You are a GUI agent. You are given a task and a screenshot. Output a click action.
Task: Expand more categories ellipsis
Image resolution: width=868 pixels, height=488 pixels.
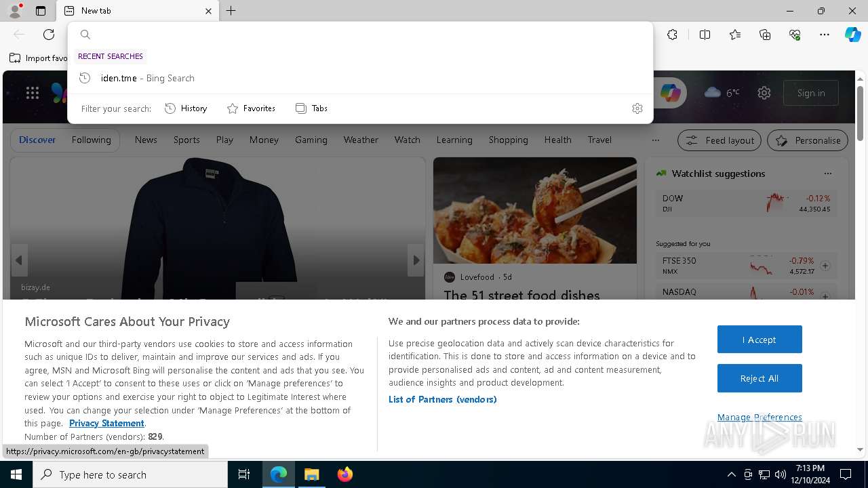655,140
